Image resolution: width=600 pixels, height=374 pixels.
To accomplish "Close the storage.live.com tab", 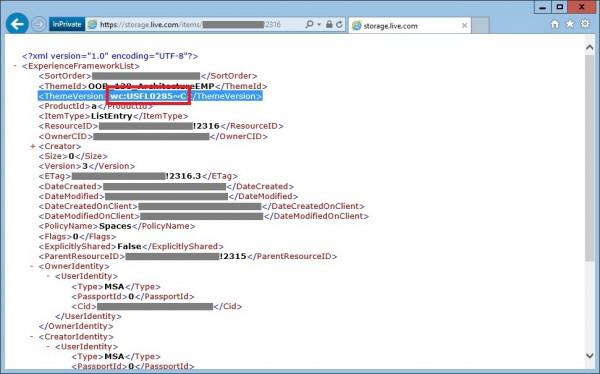I will pyautogui.click(x=465, y=26).
